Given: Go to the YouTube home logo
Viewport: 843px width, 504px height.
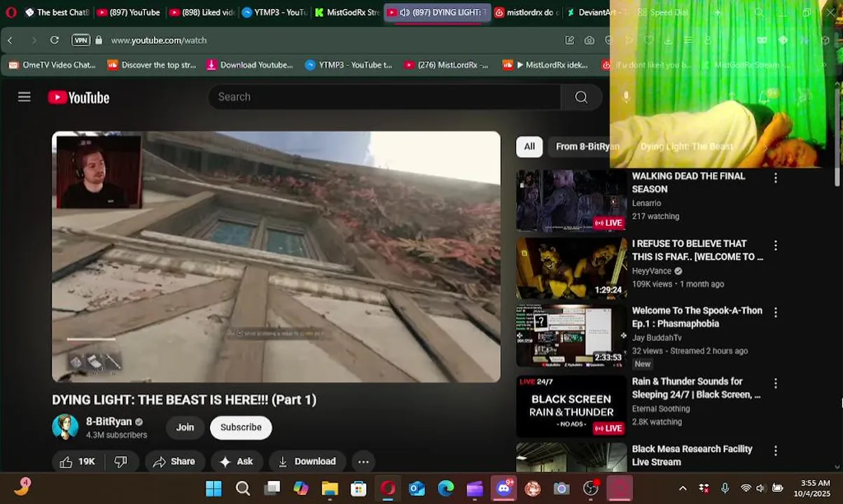Looking at the screenshot, I should point(78,97).
